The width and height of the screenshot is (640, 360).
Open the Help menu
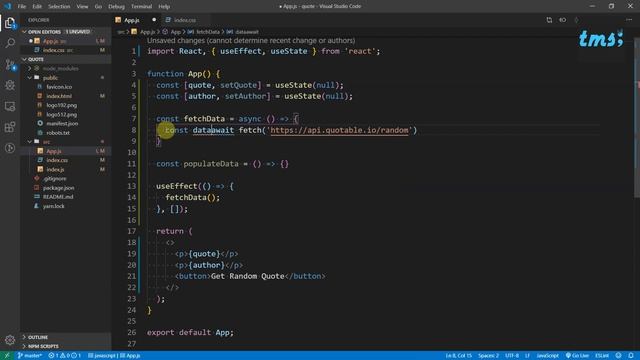164,7
